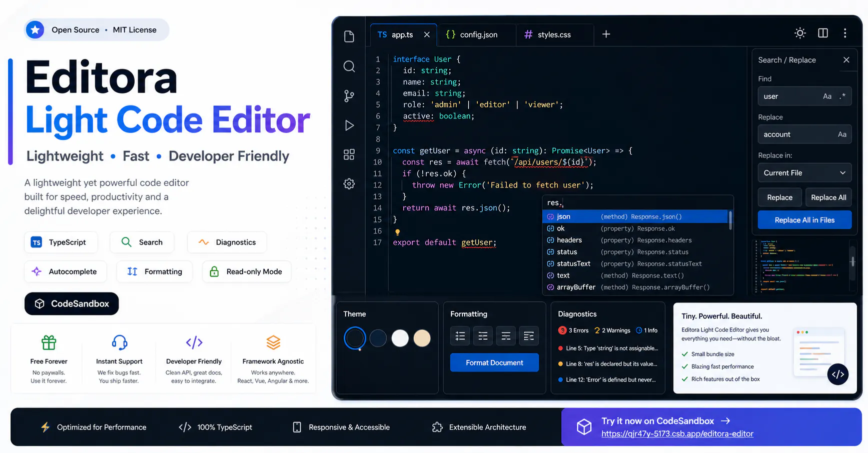Select the beige theme swatch
The height and width of the screenshot is (453, 868).
[422, 338]
